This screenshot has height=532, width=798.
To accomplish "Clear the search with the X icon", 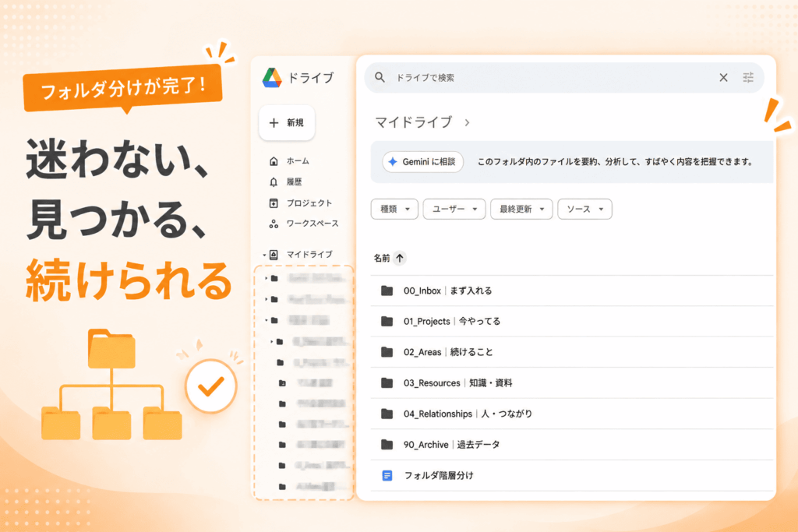I will point(723,77).
